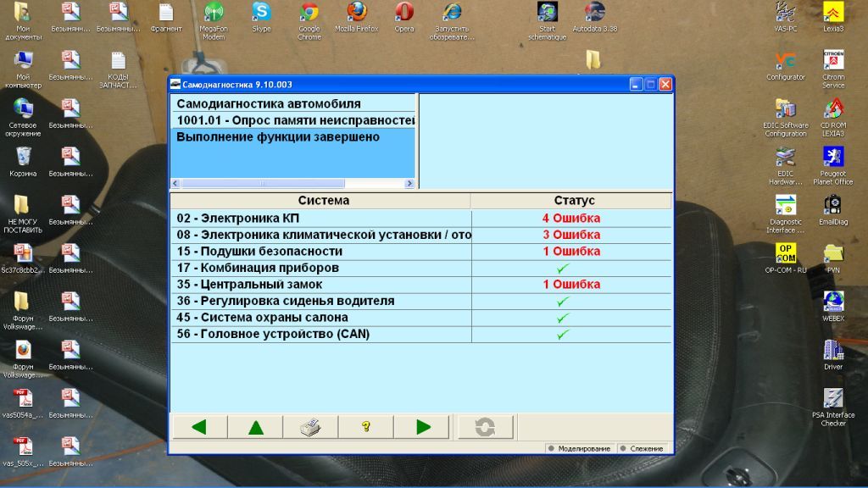Select row 36 - Регулировка сиденья водителя
The image size is (868, 488).
coord(420,301)
